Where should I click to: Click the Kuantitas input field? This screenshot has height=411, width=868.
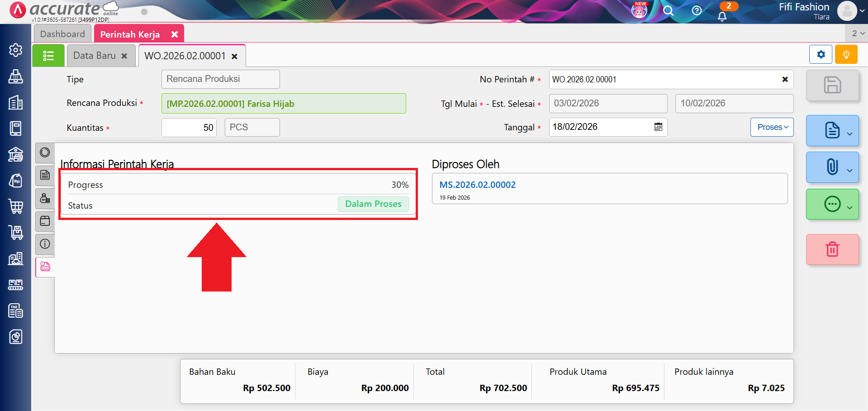(189, 128)
